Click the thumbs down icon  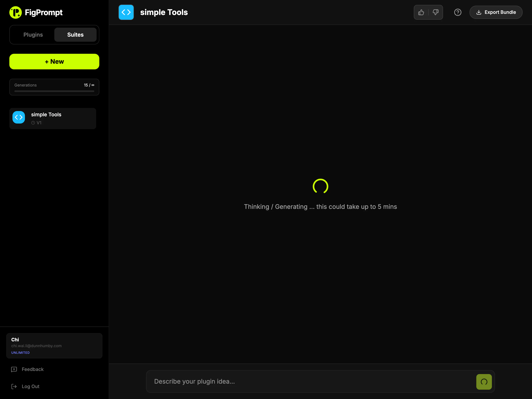[436, 12]
